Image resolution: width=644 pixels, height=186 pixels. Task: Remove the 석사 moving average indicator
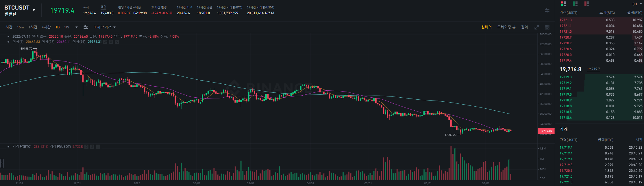pyautogui.click(x=117, y=42)
